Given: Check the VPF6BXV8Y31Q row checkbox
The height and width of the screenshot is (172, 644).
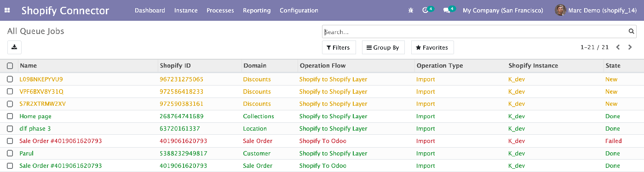Looking at the screenshot, I should [x=10, y=92].
